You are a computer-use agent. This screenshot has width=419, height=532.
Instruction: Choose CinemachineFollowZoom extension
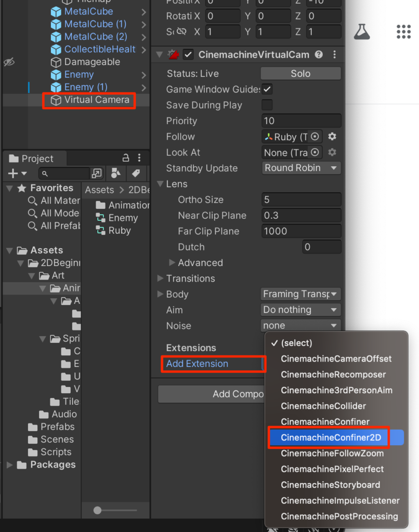click(x=332, y=453)
